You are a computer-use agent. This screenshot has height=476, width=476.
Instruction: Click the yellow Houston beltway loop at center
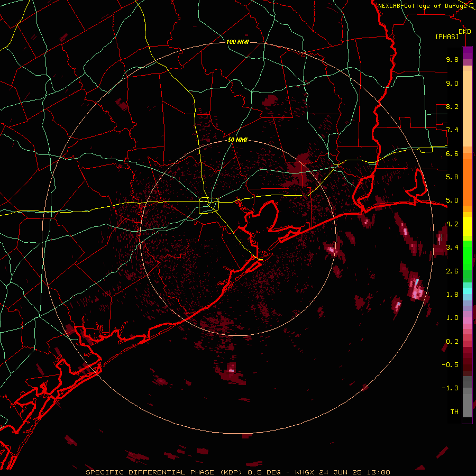209,205
